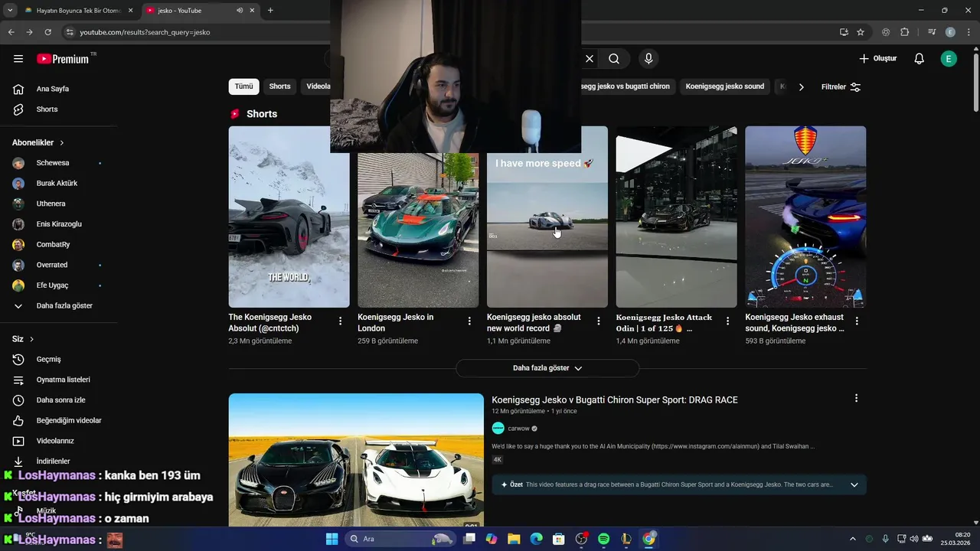Open options for Attack Odin short
The width and height of the screenshot is (980, 551).
728,321
